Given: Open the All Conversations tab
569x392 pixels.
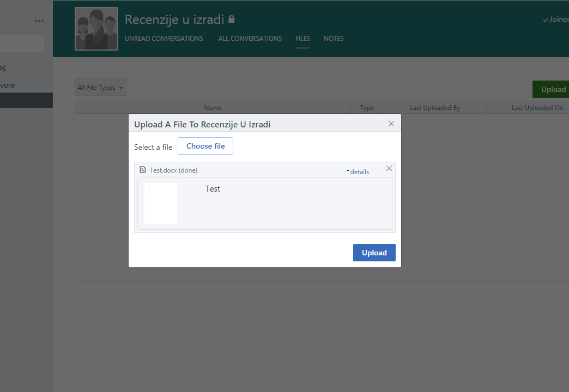Looking at the screenshot, I should 250,39.
